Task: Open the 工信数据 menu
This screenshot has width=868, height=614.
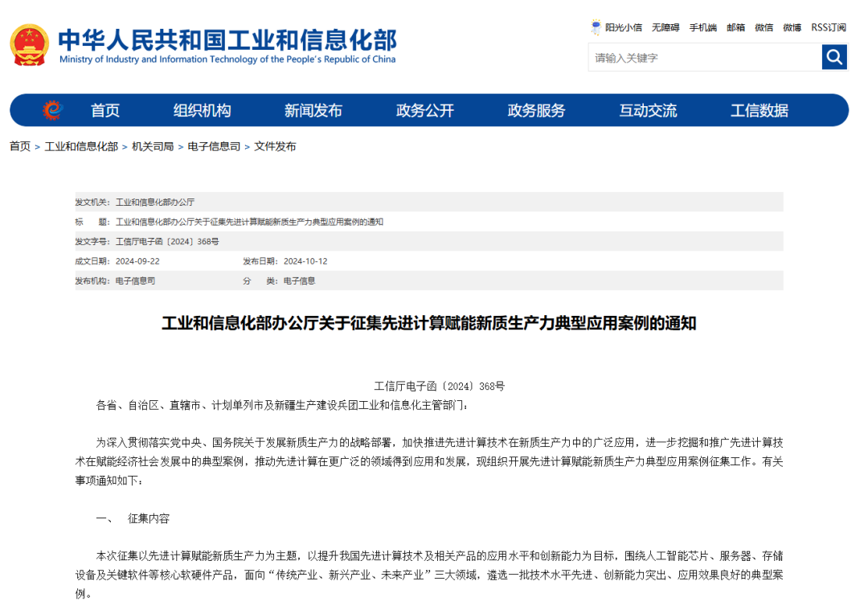Action: click(x=759, y=111)
